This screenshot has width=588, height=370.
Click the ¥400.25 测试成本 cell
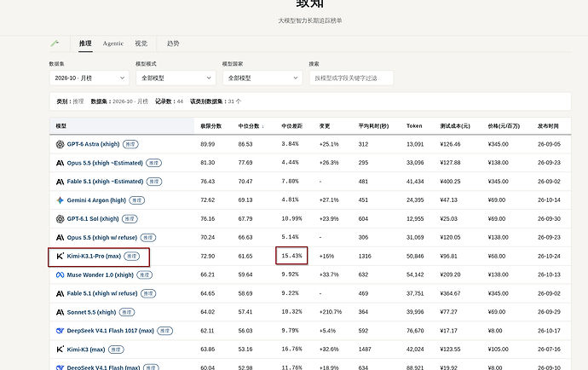[x=450, y=182]
